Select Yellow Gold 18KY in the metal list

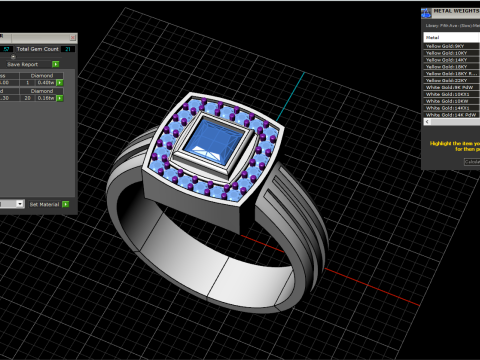tap(451, 67)
